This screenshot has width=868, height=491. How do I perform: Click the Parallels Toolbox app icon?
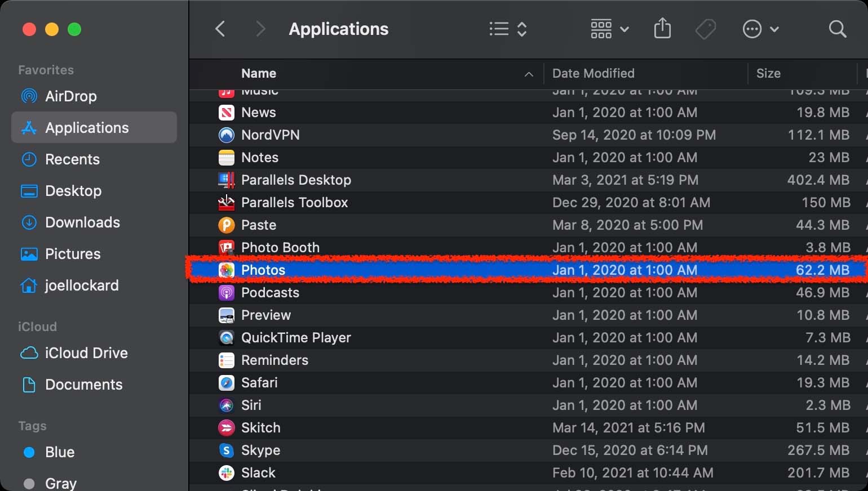point(226,203)
